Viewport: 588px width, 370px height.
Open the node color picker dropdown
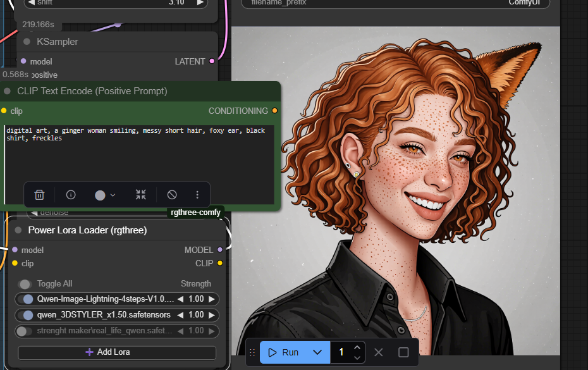coord(105,195)
